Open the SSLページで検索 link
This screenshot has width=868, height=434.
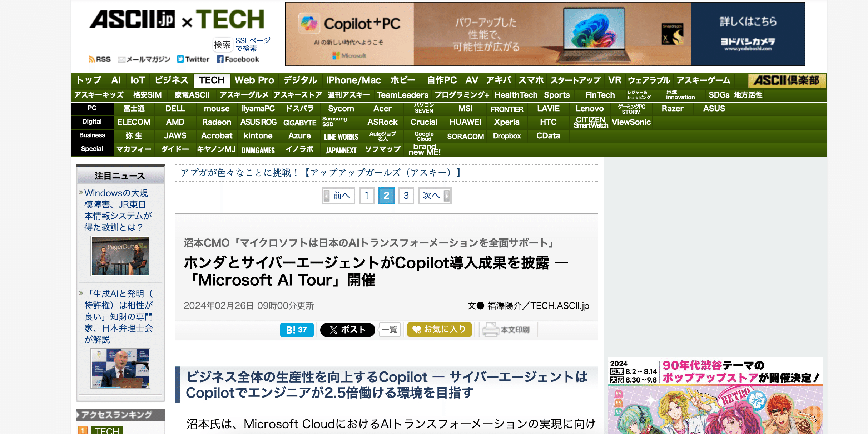coord(252,45)
